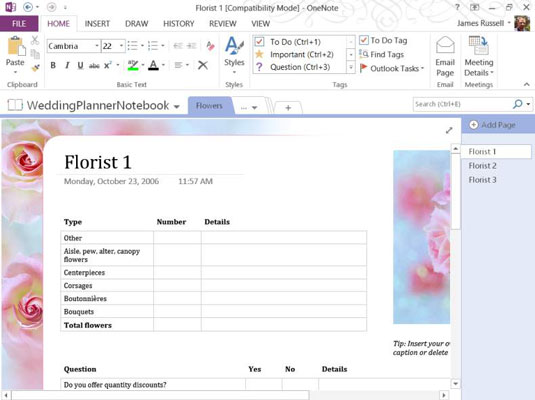This screenshot has width=535, height=400.
Task: Click the Find Tags icon
Action: point(364,54)
